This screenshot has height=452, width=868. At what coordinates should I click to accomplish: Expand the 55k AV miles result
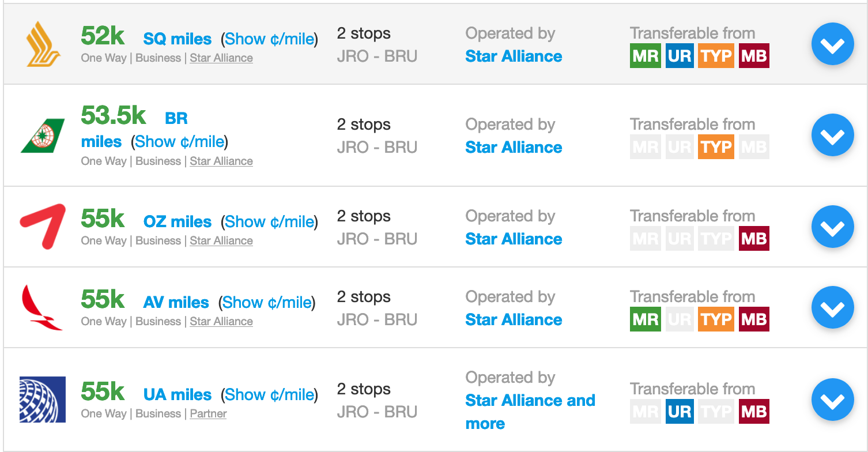(832, 308)
